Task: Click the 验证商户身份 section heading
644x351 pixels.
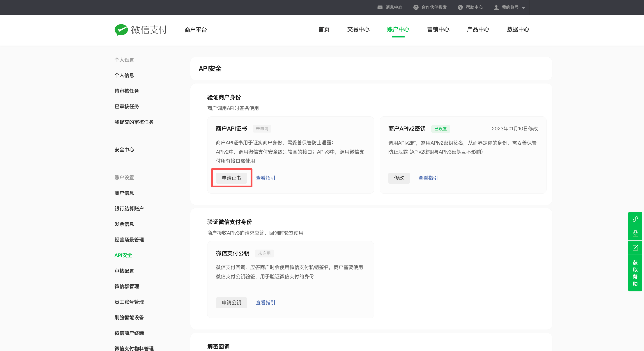Action: [x=224, y=97]
